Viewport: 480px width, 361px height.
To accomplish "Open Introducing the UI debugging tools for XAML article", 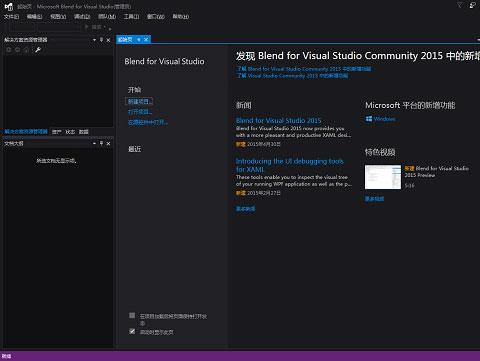I will click(289, 165).
